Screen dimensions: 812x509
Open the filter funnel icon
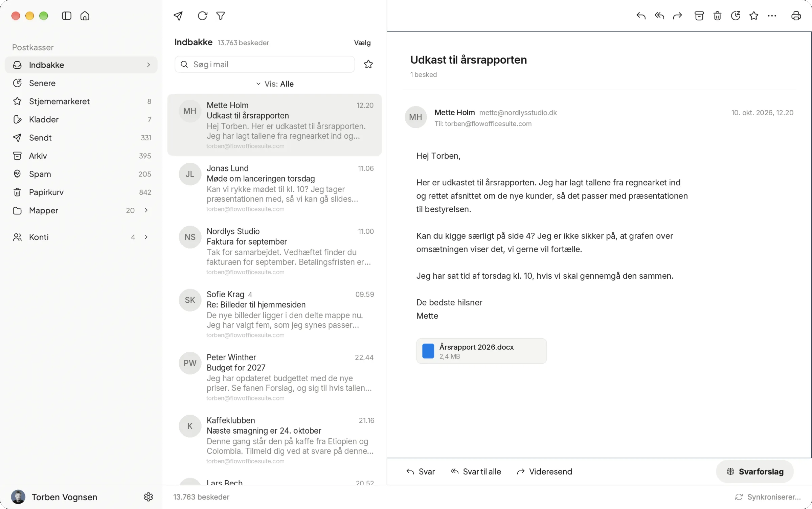tap(221, 16)
